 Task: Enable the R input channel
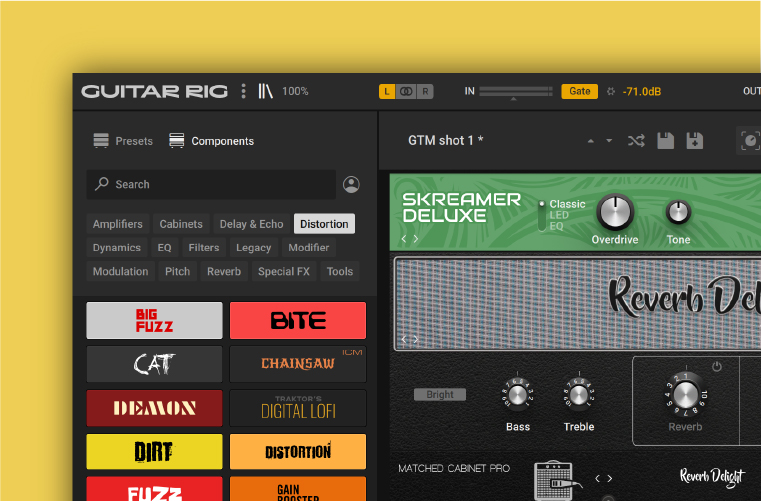(x=425, y=91)
